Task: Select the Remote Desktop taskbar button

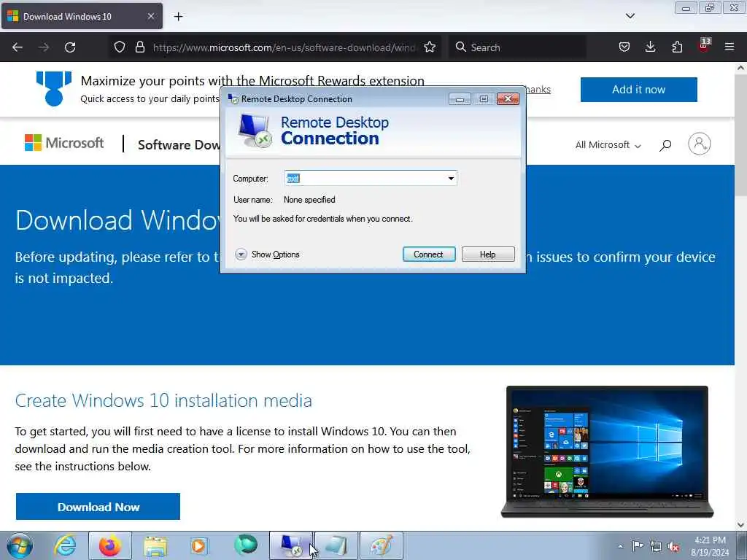Action: [291, 545]
